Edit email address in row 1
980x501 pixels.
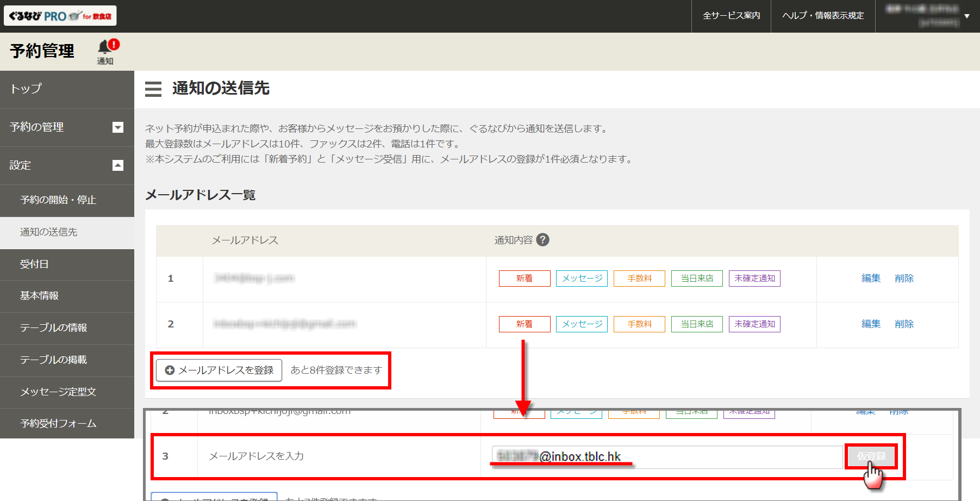point(871,279)
